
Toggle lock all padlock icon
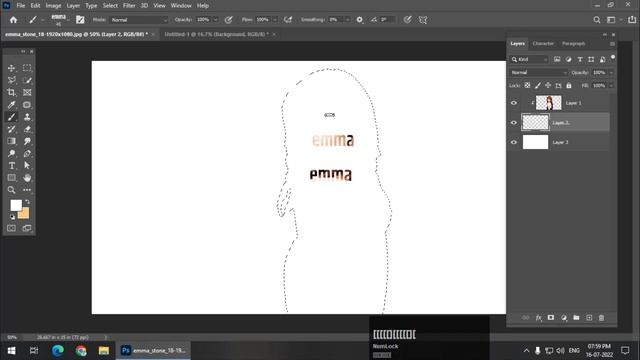click(x=569, y=85)
